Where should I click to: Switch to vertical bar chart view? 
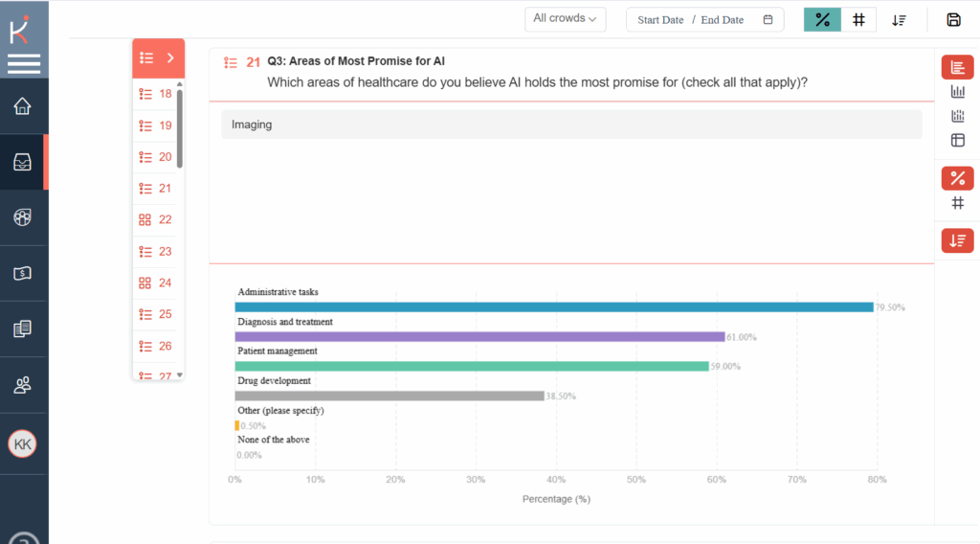click(957, 92)
